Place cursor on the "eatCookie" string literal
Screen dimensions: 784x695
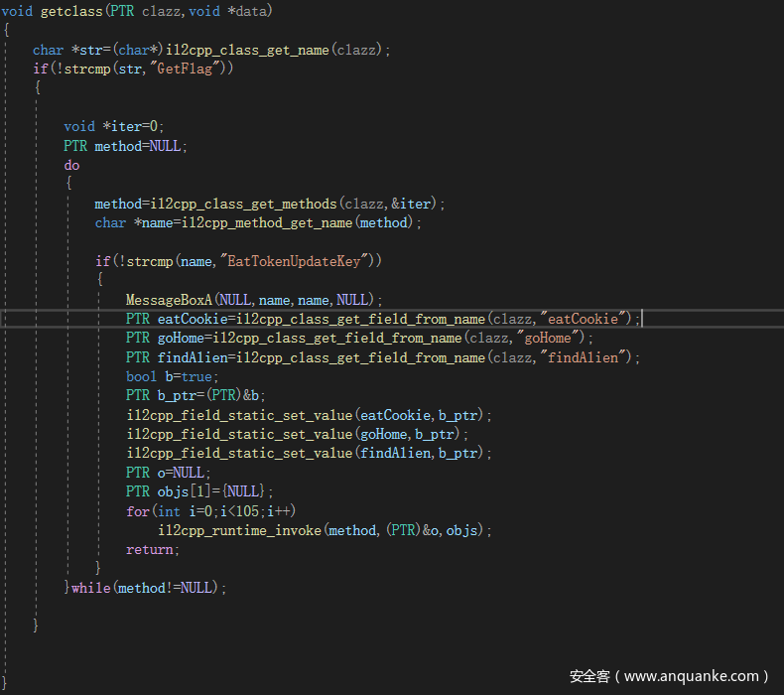587,319
